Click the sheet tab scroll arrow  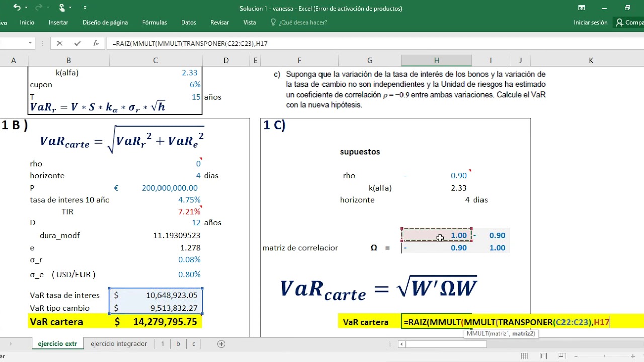click(10, 344)
